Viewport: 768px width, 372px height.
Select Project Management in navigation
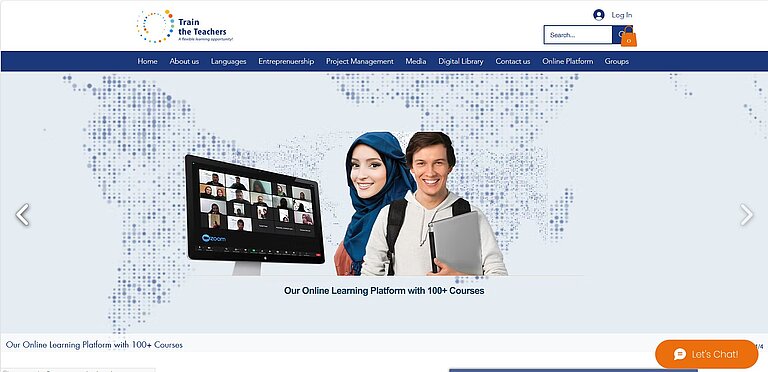(x=360, y=61)
